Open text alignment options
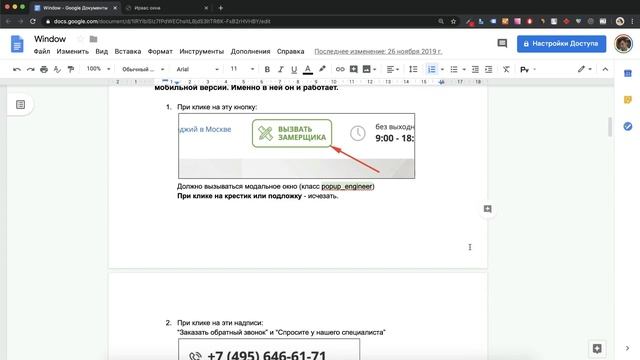 pyautogui.click(x=392, y=69)
